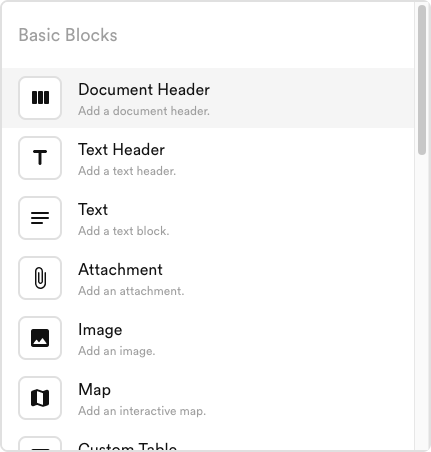Click the partially visible Custom Table icon
The image size is (431, 452).
40,444
